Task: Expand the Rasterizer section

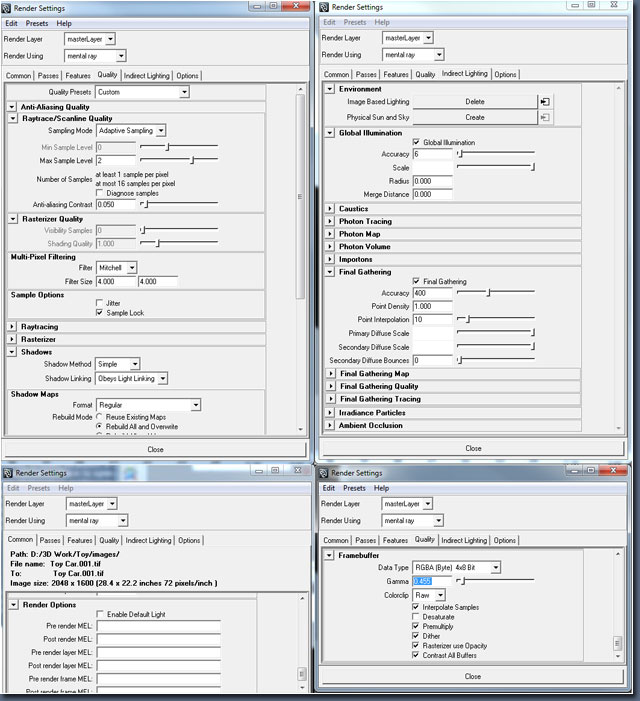Action: (x=12, y=339)
